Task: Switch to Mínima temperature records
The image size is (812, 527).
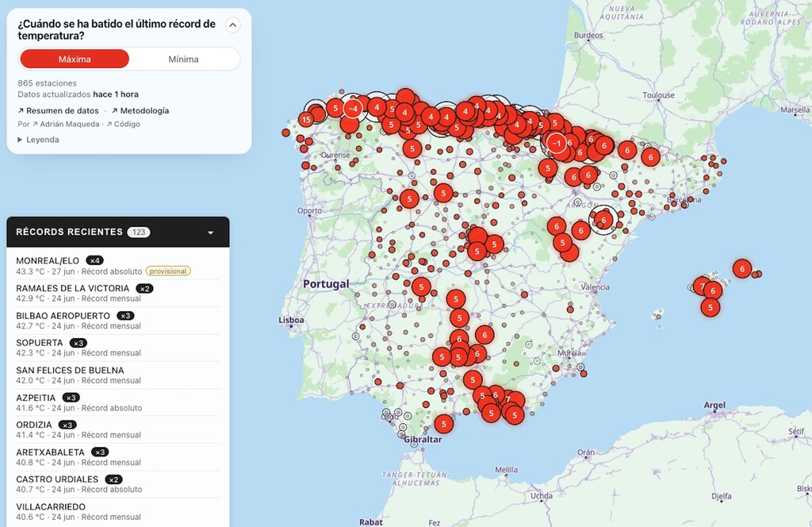Action: [x=183, y=59]
